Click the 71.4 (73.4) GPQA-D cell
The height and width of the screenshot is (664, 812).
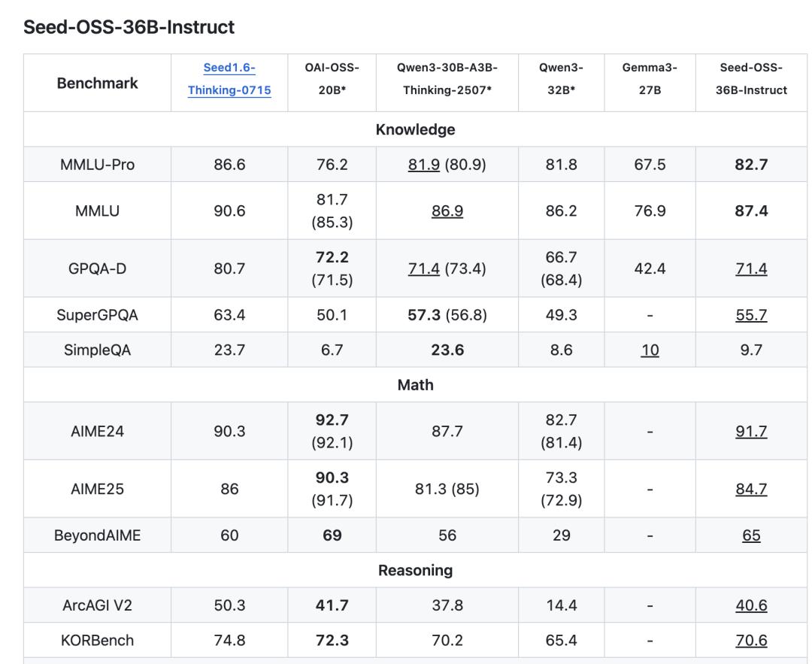(x=447, y=268)
